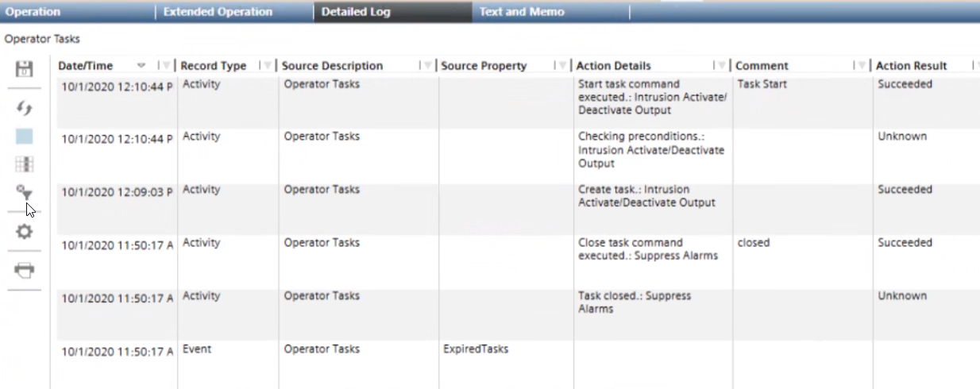The width and height of the screenshot is (980, 389).
Task: Switch to the Extended Operation tab
Action: (218, 12)
